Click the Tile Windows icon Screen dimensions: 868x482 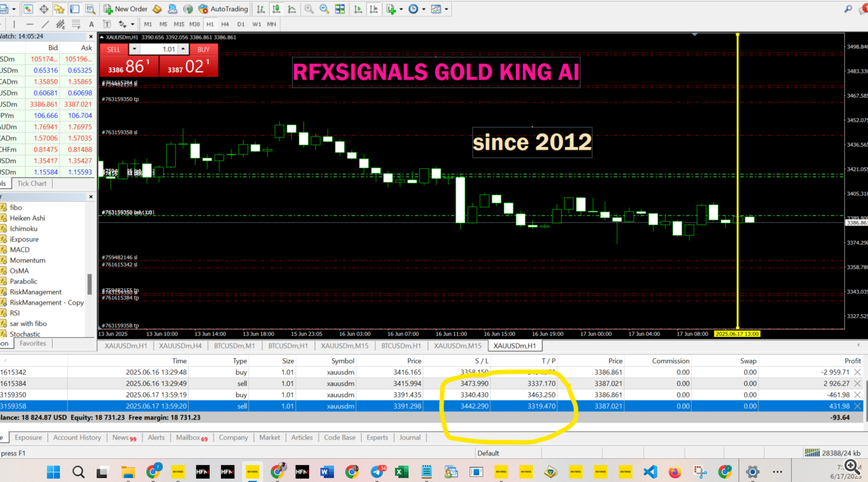(x=340, y=9)
